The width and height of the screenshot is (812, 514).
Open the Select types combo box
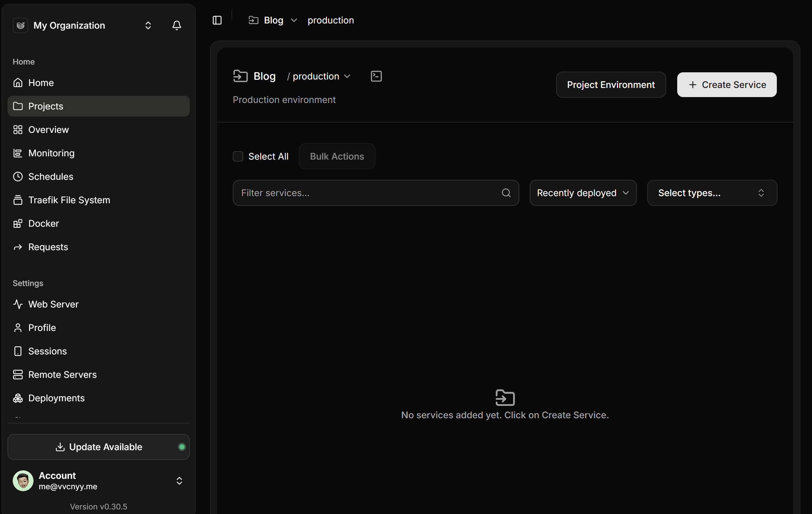point(712,193)
